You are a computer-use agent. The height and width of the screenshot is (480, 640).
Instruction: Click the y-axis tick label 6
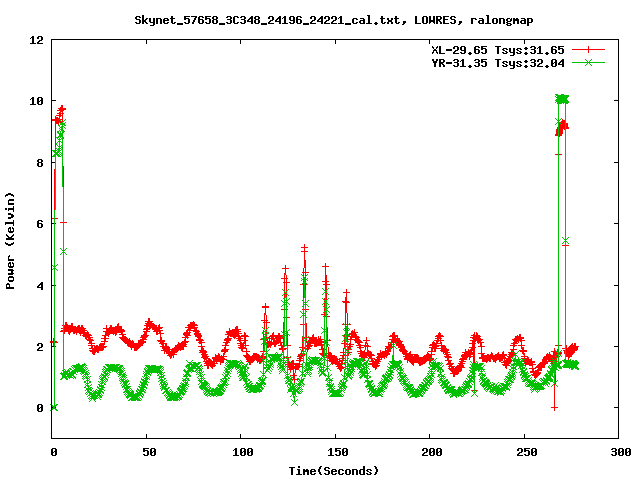pos(40,224)
